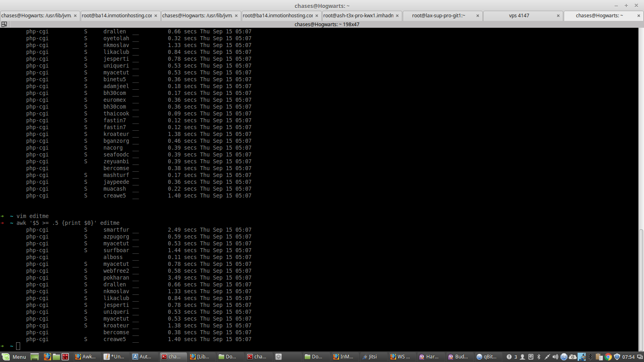
Task: Open the Linux Mint Menu
Action: point(14,357)
